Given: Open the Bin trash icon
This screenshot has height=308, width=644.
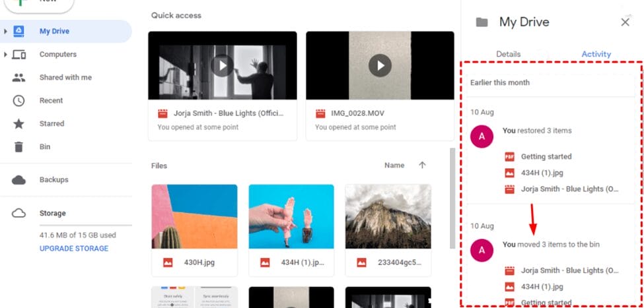Looking at the screenshot, I should (x=18, y=146).
